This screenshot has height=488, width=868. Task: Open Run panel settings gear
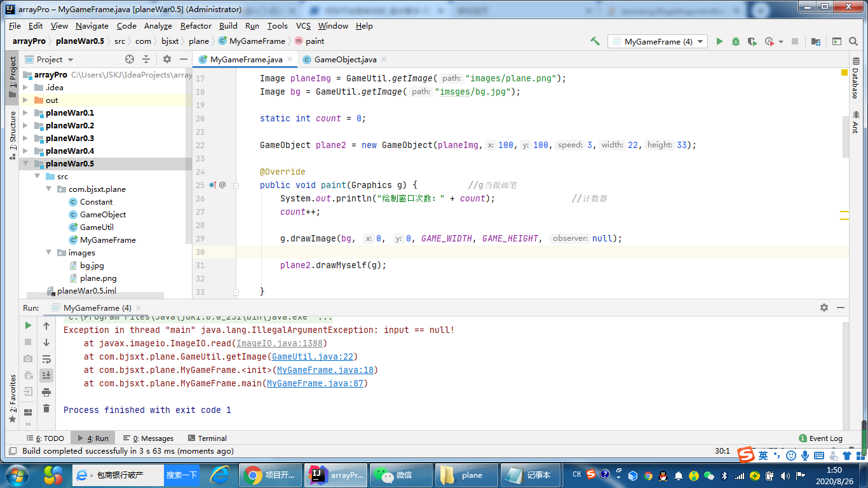point(824,308)
